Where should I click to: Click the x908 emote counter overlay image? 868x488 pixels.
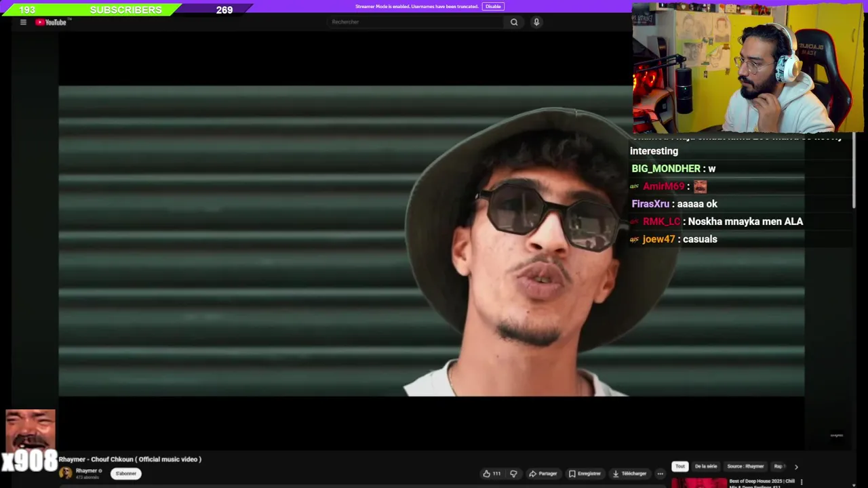[x=30, y=441]
